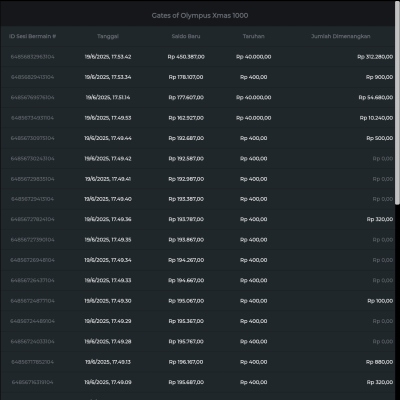Select the date '19/6/2025, 17.49.30'
The height and width of the screenshot is (400, 400).
108,301
